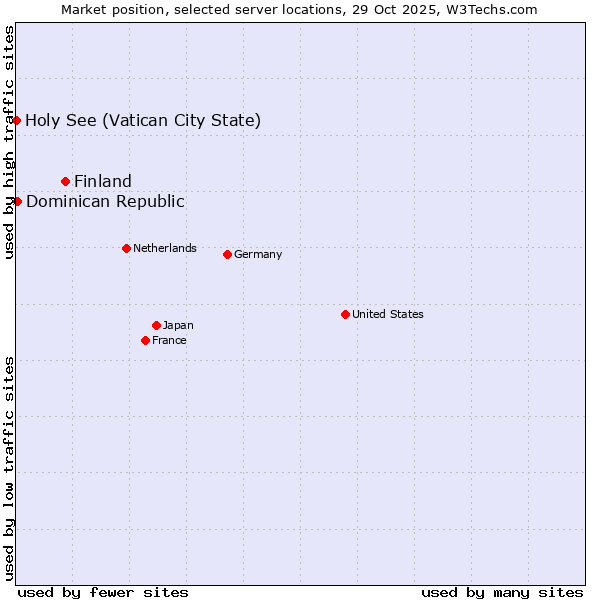The height and width of the screenshot is (600, 600).
Task: Click the Finland red diamond marker
Action: pyautogui.click(x=66, y=181)
